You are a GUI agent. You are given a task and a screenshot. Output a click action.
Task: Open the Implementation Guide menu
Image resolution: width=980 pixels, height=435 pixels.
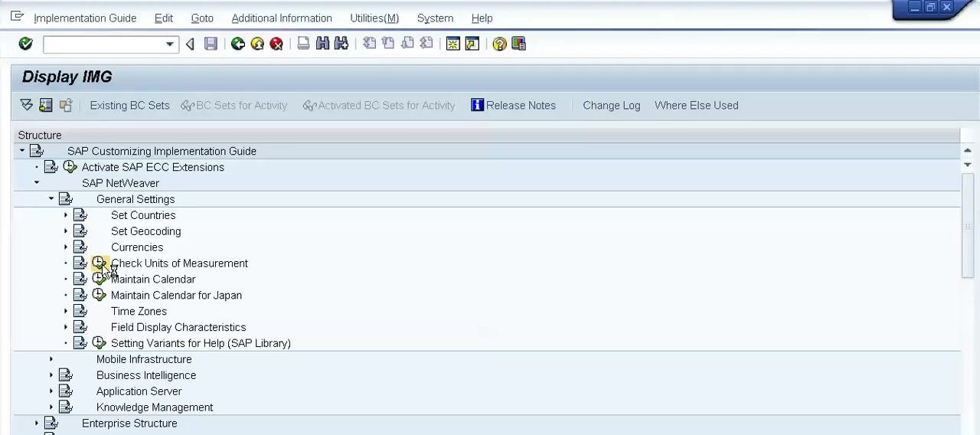tap(85, 18)
